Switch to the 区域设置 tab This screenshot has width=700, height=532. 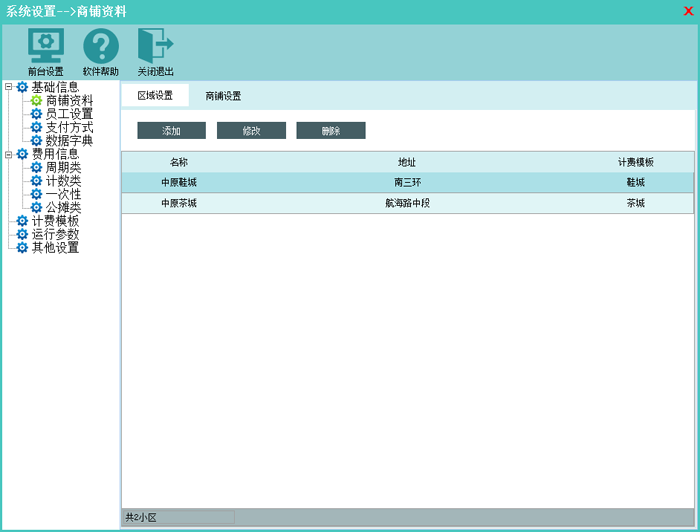(155, 96)
